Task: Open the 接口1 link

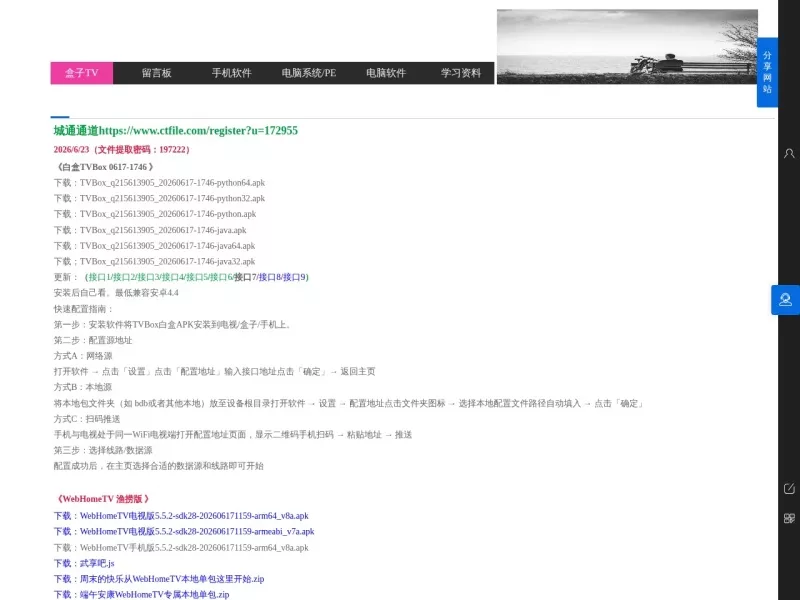Action: pyautogui.click(x=99, y=277)
